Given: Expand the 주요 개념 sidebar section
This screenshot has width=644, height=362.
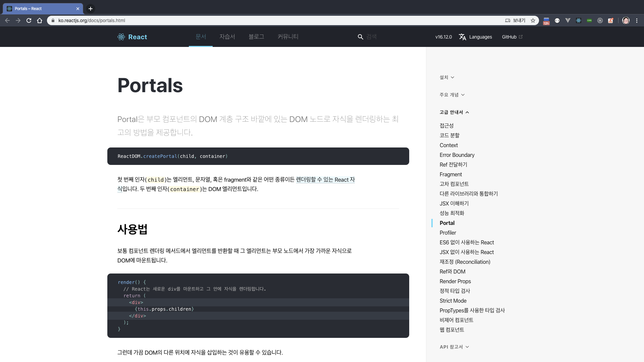Looking at the screenshot, I should (x=452, y=95).
